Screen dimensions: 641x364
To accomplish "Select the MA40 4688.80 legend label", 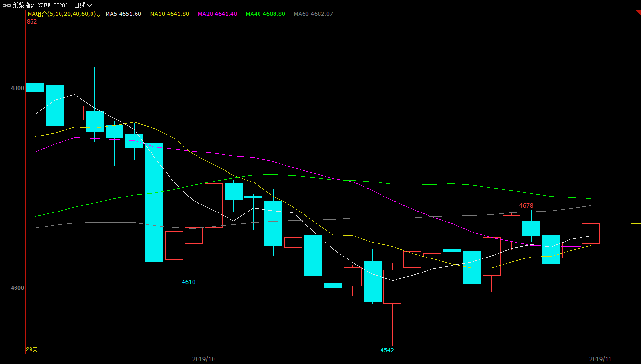I will point(265,14).
